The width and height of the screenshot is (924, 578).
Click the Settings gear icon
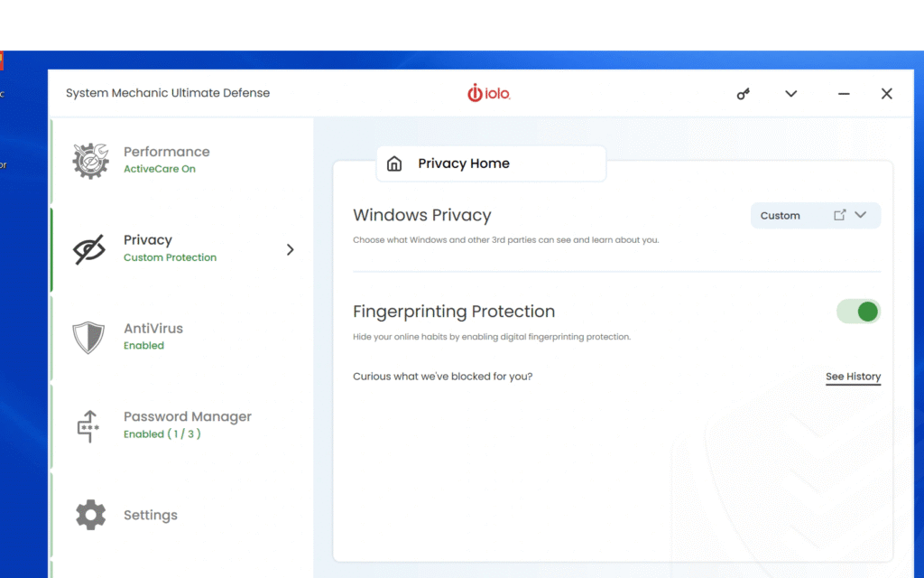point(91,515)
